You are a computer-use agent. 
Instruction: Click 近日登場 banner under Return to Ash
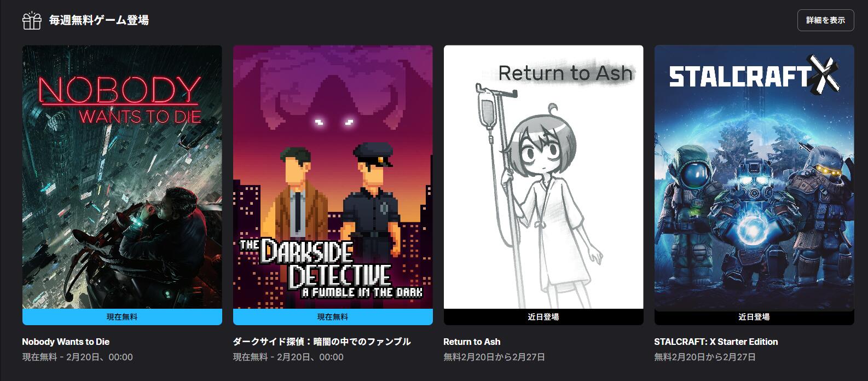tap(543, 317)
